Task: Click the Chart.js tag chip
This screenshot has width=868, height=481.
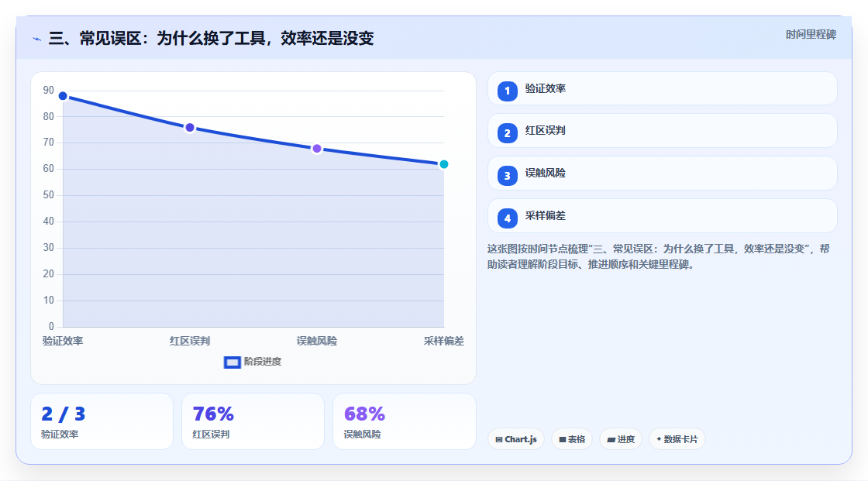Action: 516,439
